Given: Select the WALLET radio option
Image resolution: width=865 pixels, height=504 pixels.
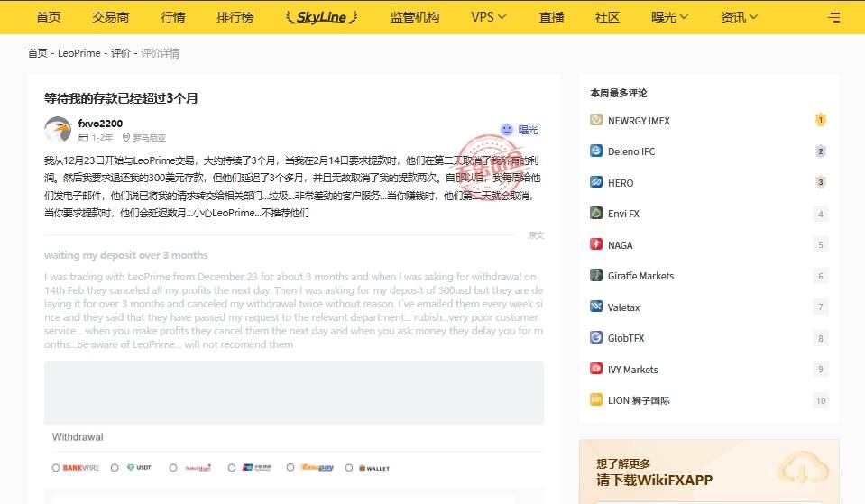Looking at the screenshot, I should click(349, 468).
